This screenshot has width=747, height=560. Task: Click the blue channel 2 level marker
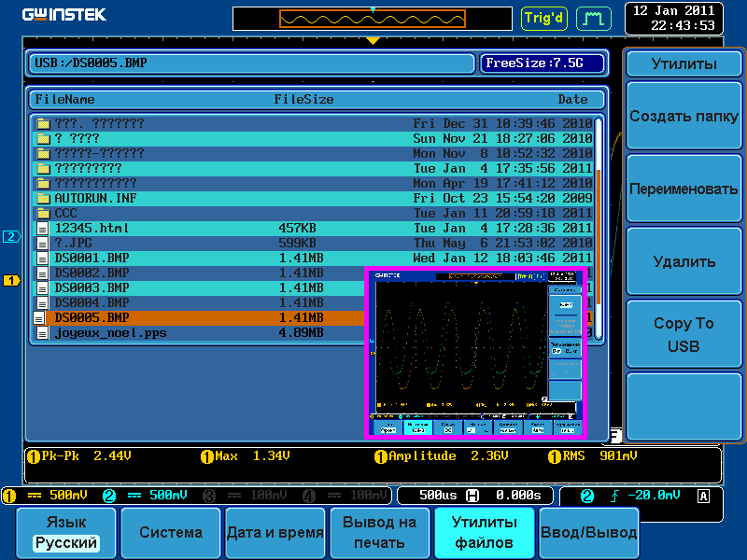[11, 236]
